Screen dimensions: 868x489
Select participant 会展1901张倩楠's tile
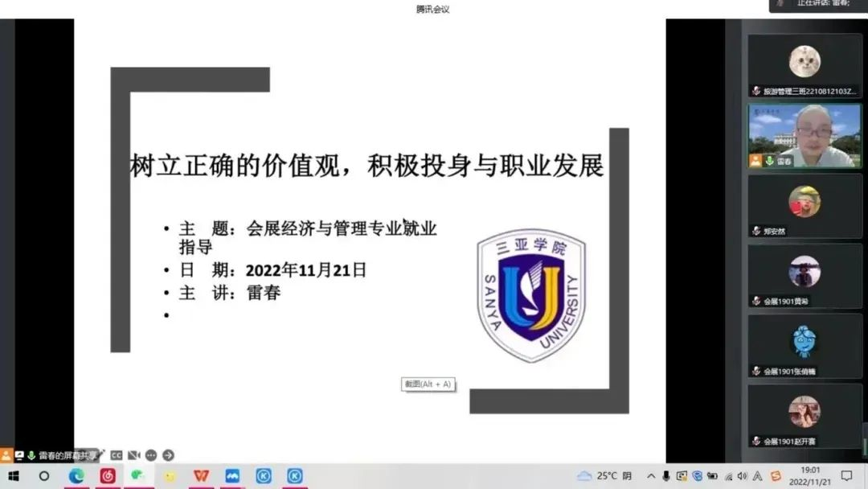(x=804, y=346)
